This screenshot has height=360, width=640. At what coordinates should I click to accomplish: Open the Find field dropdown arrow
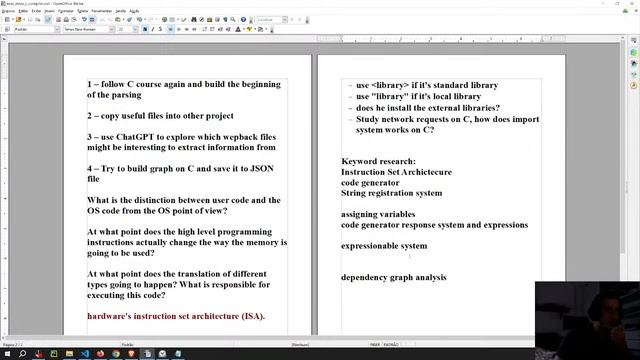[x=284, y=20]
